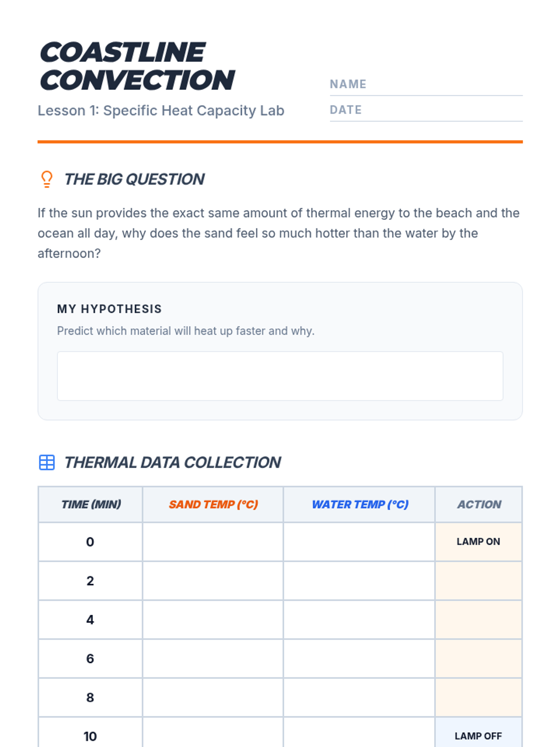This screenshot has width=560, height=747.
Task: Click water temp cell for minute 4
Action: click(x=359, y=620)
